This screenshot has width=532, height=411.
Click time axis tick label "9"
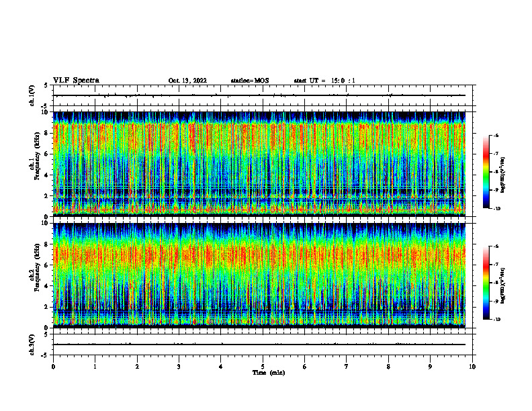tap(430, 367)
